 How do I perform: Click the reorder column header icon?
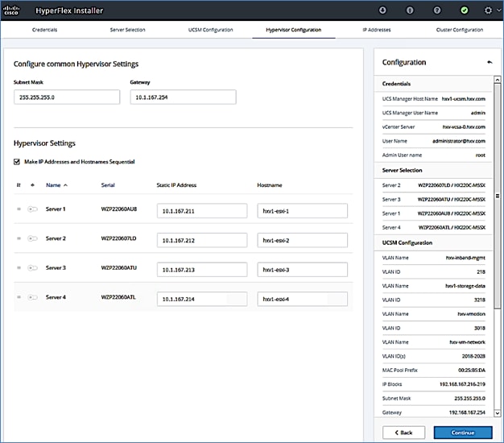[x=19, y=184]
